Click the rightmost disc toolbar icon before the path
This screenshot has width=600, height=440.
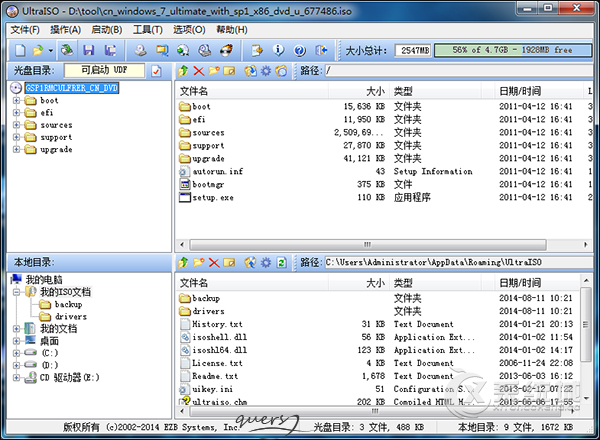tap(282, 71)
